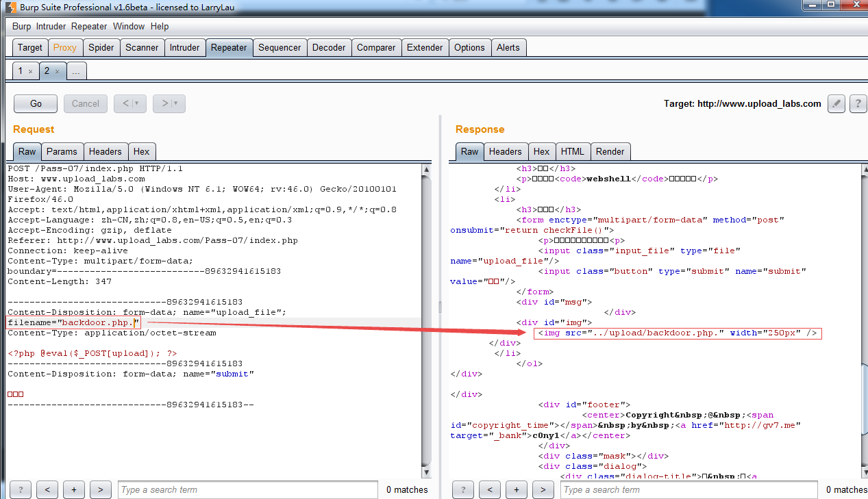Viewport: 868px width, 499px height.
Task: Open the Intruder menu
Action: click(51, 26)
